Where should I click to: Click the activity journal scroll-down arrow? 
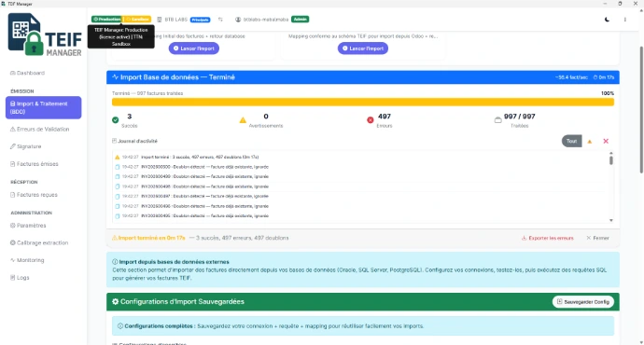[611, 220]
